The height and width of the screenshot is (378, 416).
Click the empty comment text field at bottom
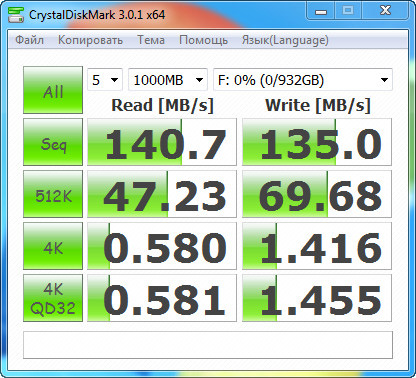point(208,345)
